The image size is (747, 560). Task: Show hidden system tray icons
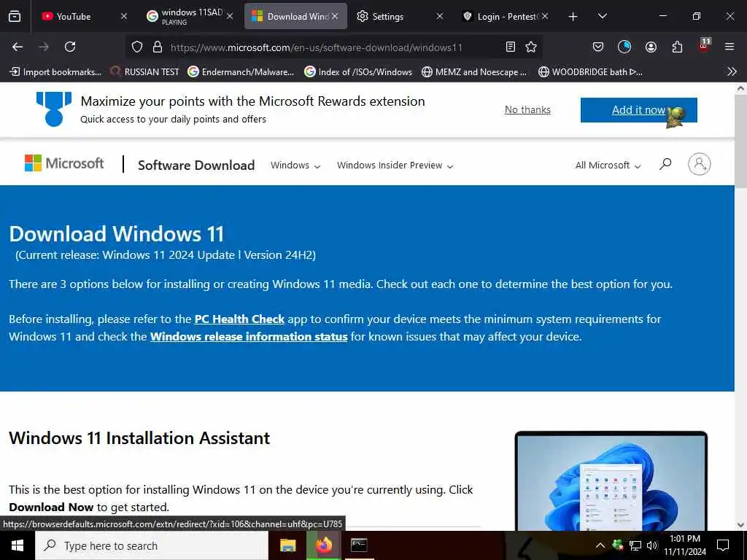tap(600, 545)
